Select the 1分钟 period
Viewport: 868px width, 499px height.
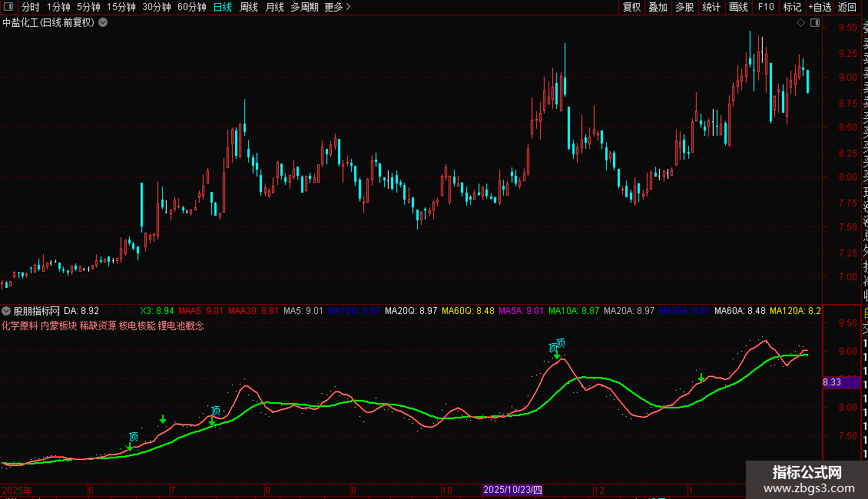[x=58, y=7]
